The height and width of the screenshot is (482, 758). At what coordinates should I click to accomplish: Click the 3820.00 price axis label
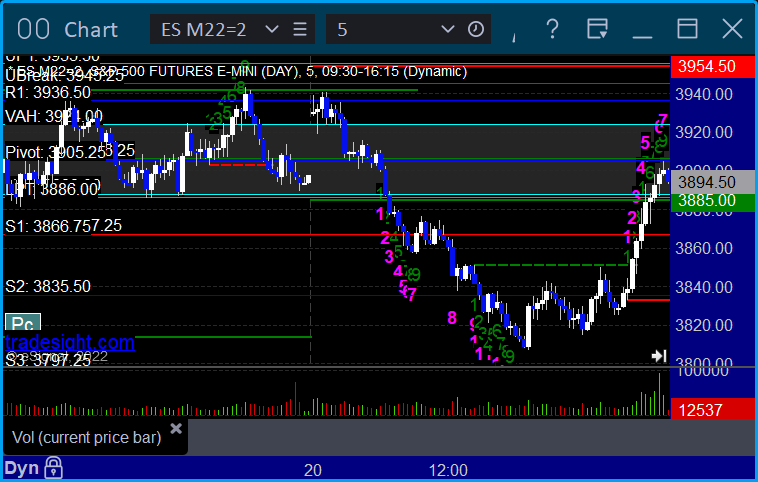pos(704,325)
